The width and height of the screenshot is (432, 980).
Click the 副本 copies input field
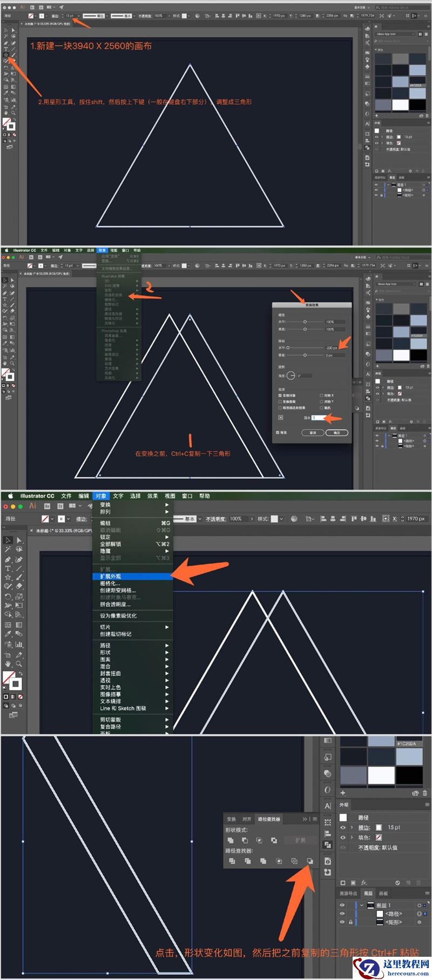(319, 418)
